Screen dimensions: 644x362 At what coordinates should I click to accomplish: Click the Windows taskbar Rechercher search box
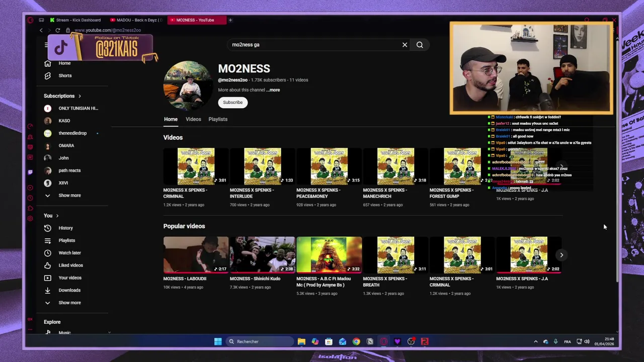(x=259, y=341)
